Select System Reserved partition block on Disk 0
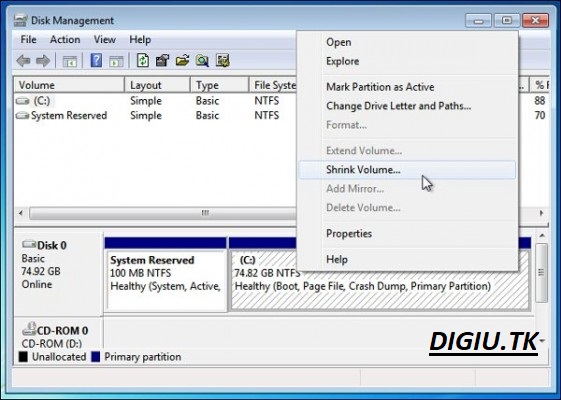561x400 pixels. 166,275
